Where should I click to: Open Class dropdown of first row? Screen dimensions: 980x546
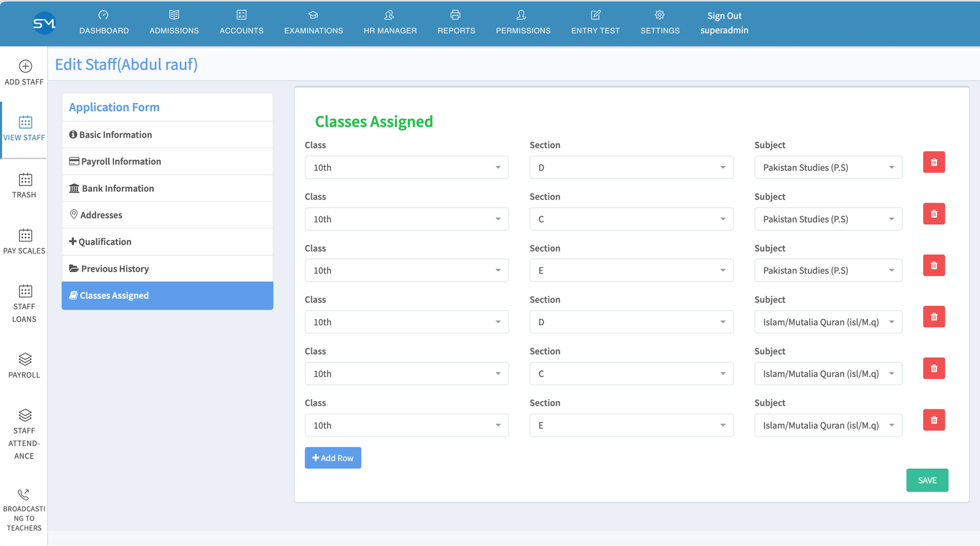click(407, 168)
